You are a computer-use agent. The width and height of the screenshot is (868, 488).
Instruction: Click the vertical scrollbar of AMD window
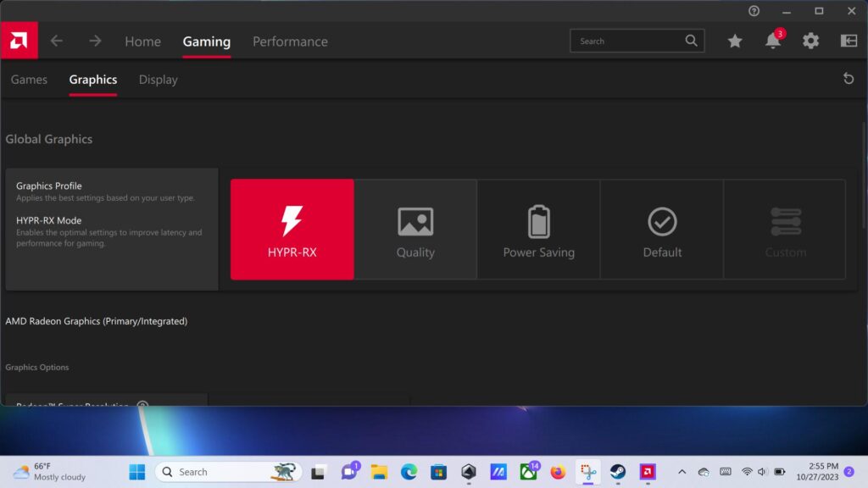click(864, 175)
